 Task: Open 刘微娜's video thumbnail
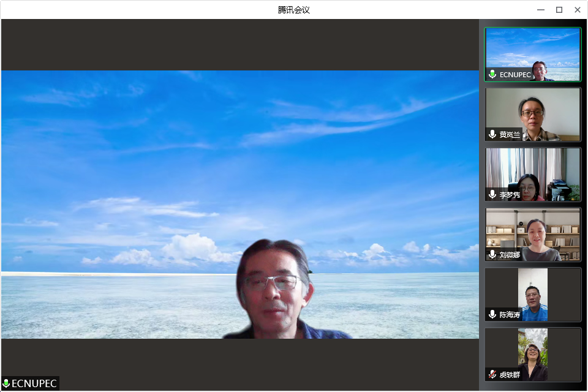tap(532, 234)
